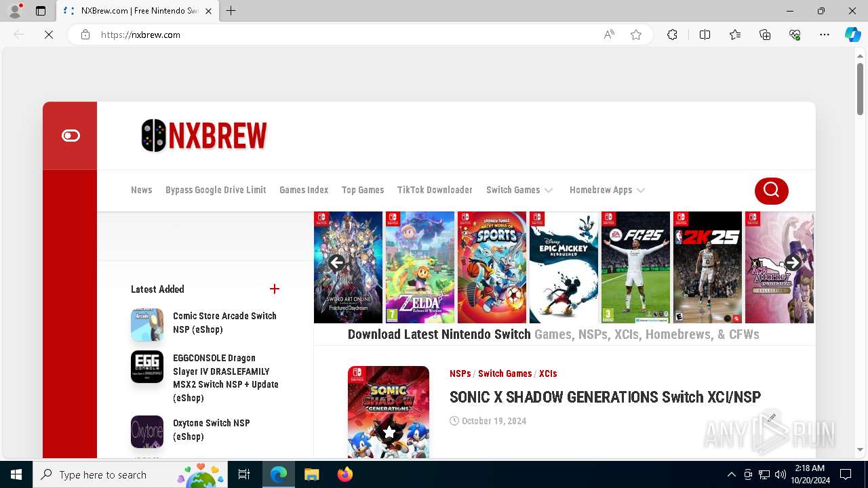This screenshot has height=488, width=868.
Task: Open a new browser tab
Action: pyautogui.click(x=231, y=11)
